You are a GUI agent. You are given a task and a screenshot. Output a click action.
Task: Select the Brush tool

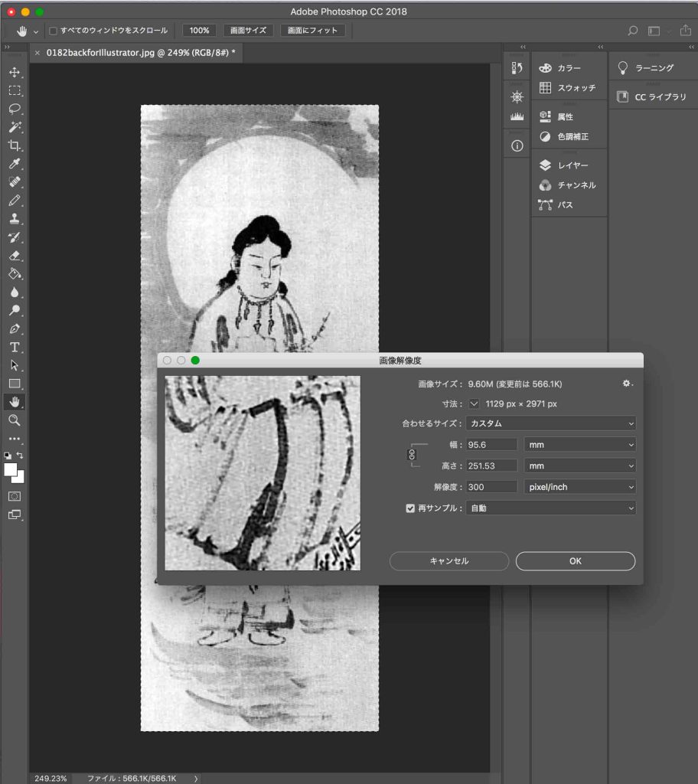(x=15, y=201)
